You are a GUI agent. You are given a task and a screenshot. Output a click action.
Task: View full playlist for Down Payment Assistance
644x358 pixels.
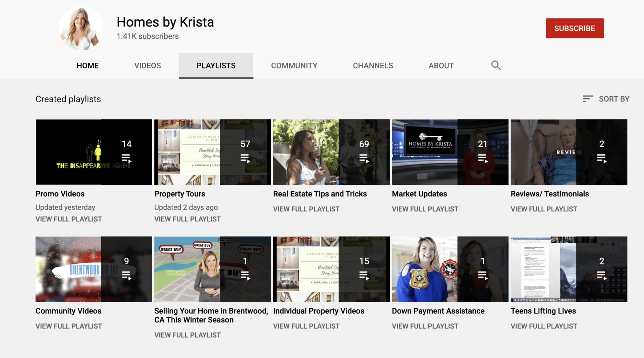tap(425, 326)
